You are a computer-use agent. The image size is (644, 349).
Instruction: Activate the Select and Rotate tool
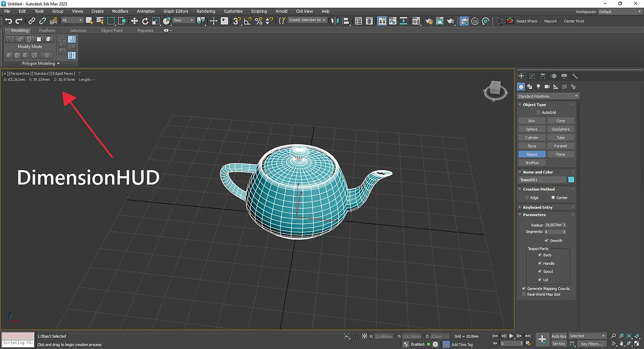(x=145, y=21)
